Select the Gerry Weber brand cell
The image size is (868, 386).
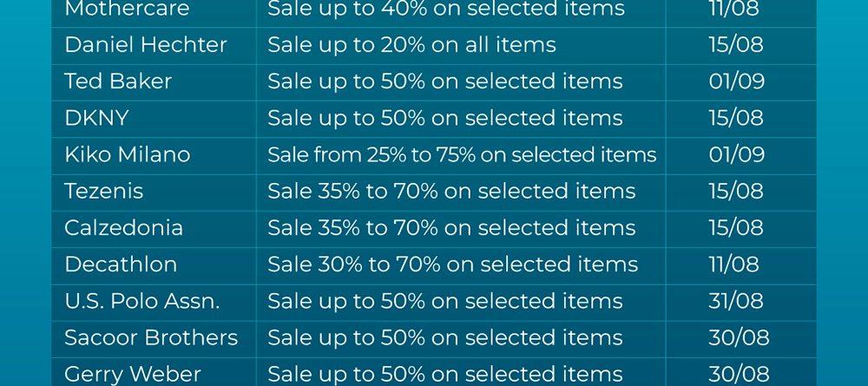pos(132,374)
